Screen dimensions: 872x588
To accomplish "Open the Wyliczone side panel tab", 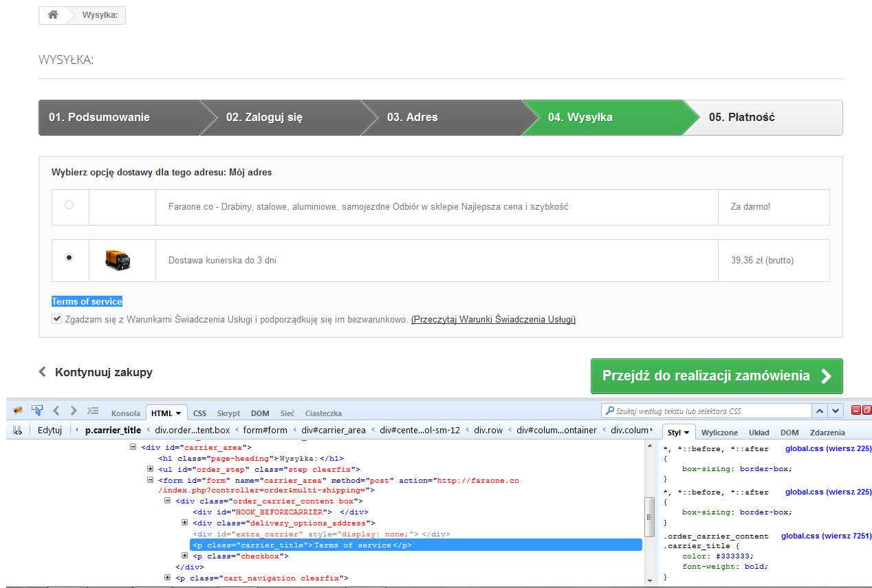I will pos(719,433).
